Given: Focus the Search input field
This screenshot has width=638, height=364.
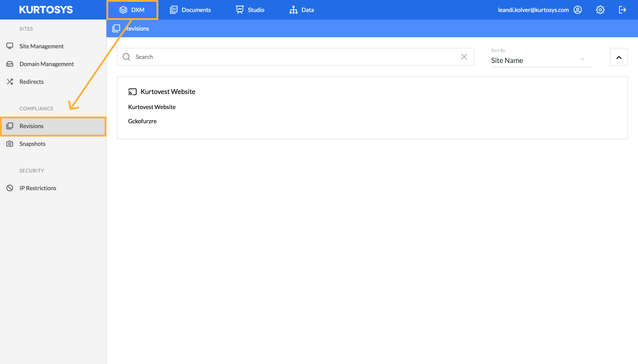Looking at the screenshot, I should pyautogui.click(x=296, y=57).
